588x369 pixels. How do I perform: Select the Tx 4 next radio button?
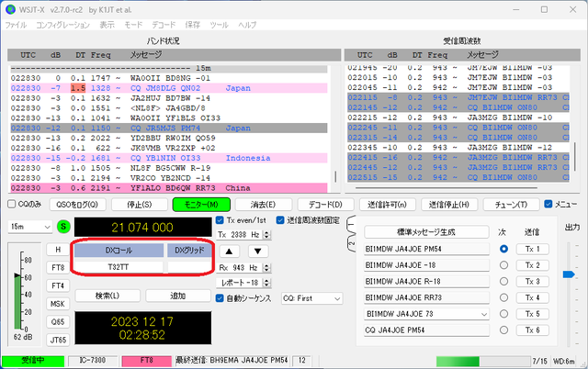(x=503, y=297)
